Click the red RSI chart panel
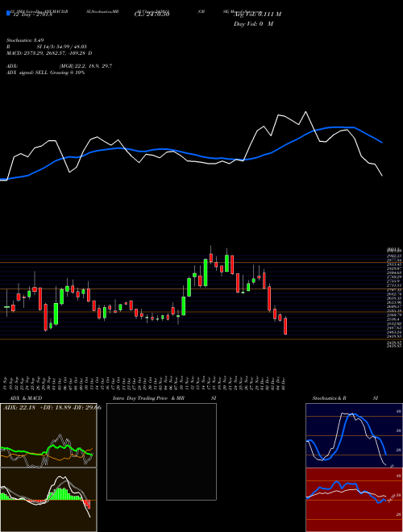403x532 pixels. [354, 500]
